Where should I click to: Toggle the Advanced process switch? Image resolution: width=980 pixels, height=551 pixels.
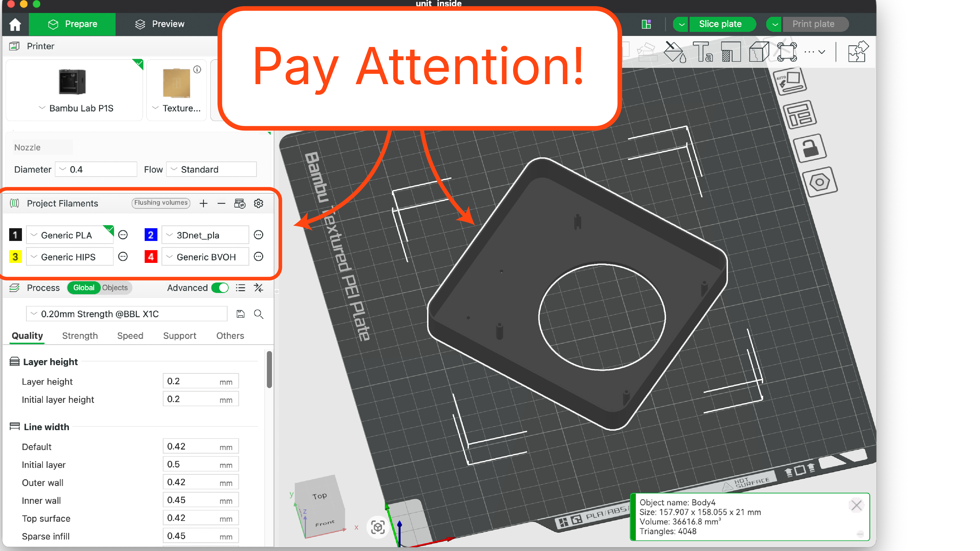[220, 288]
